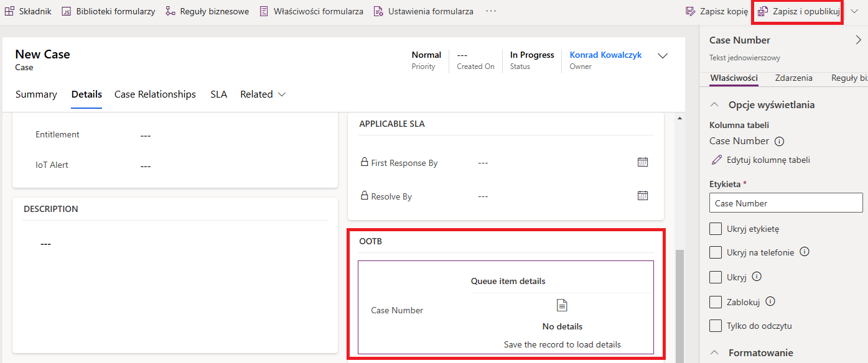Click the No details document icon
This screenshot has width=868, height=363.
[x=562, y=305]
